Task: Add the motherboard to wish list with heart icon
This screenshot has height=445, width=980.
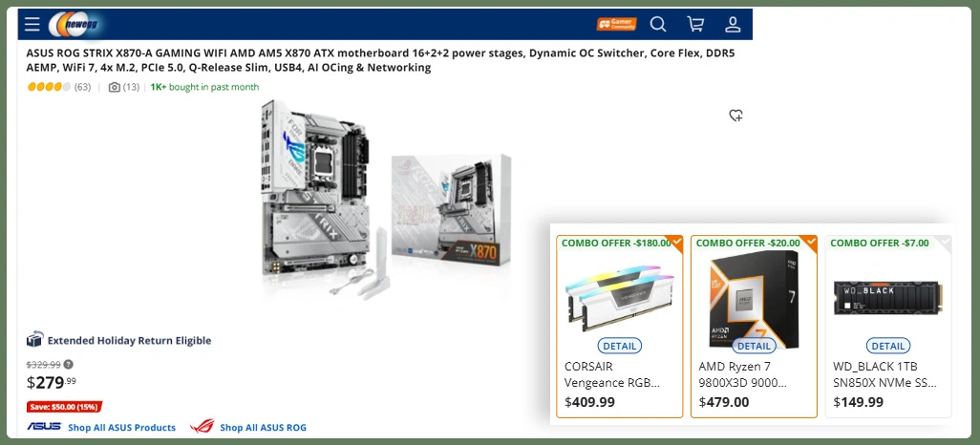Action: (x=735, y=115)
